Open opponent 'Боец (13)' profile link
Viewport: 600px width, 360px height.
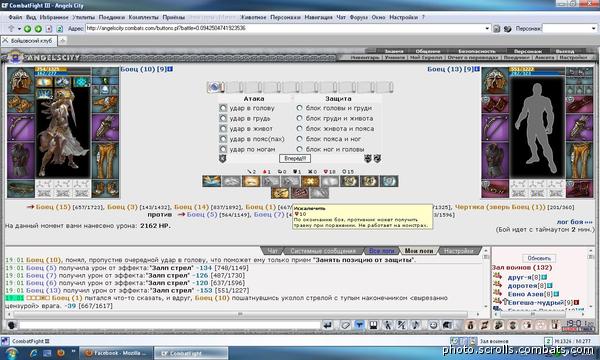445,69
